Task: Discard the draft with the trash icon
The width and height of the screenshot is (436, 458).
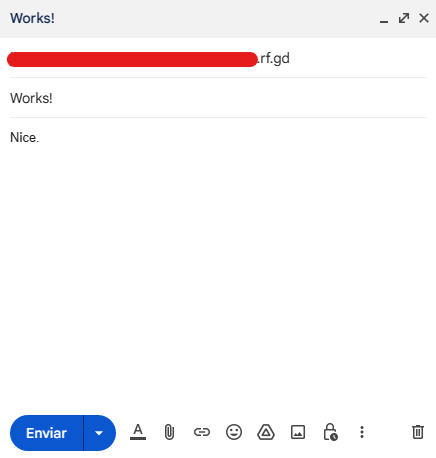Action: click(418, 432)
